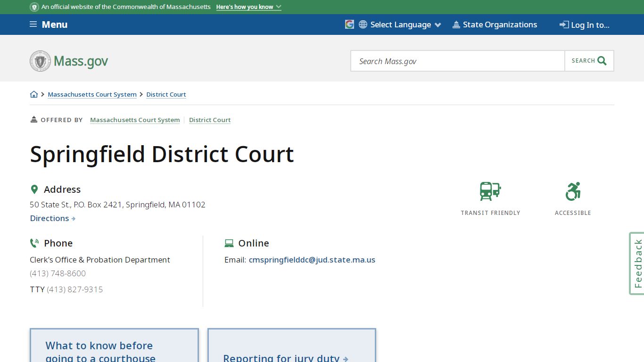Click the Springfield District Court heading
The height and width of the screenshot is (362, 644).
pyautogui.click(x=162, y=154)
